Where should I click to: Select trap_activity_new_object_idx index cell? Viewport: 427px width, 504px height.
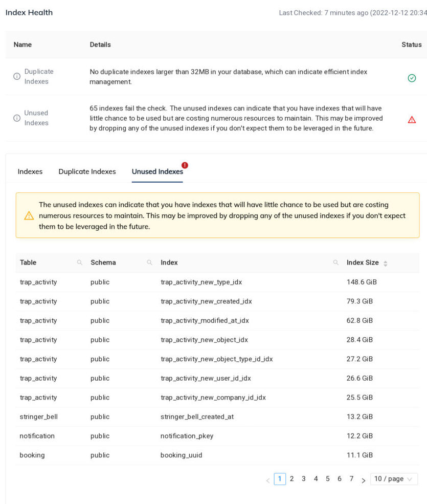(205, 340)
